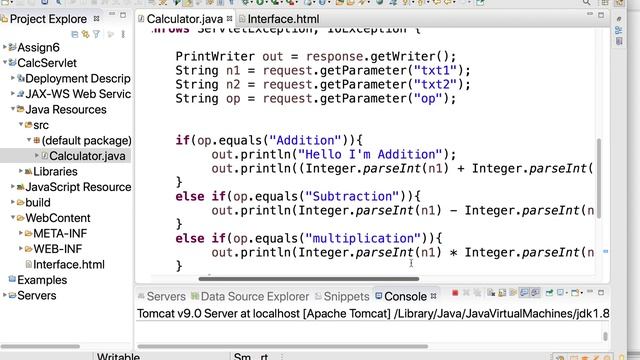
Task: Collapse Java Resources node
Action: coord(13,109)
